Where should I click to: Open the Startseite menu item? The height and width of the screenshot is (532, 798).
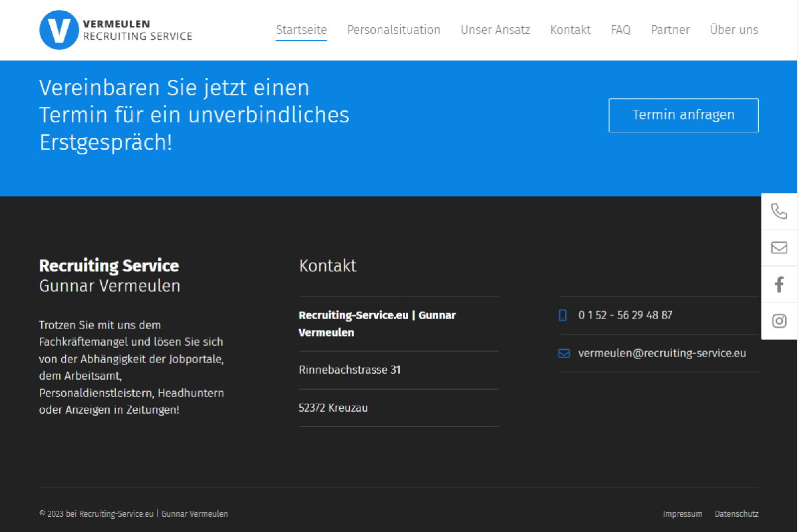[x=301, y=30]
